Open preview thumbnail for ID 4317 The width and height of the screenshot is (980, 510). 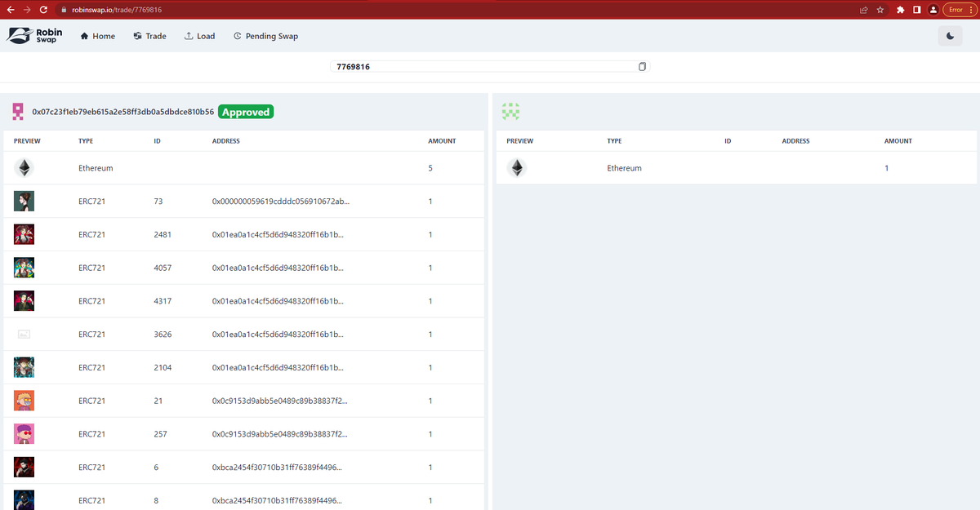(24, 301)
